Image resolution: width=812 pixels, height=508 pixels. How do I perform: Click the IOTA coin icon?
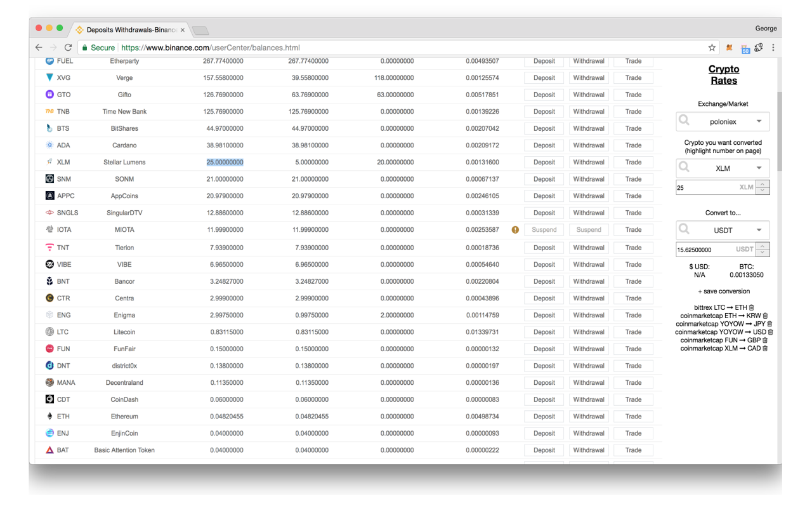click(49, 230)
